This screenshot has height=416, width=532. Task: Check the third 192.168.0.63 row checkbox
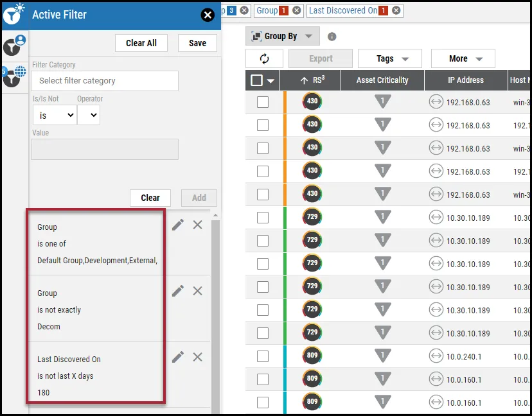click(x=263, y=148)
